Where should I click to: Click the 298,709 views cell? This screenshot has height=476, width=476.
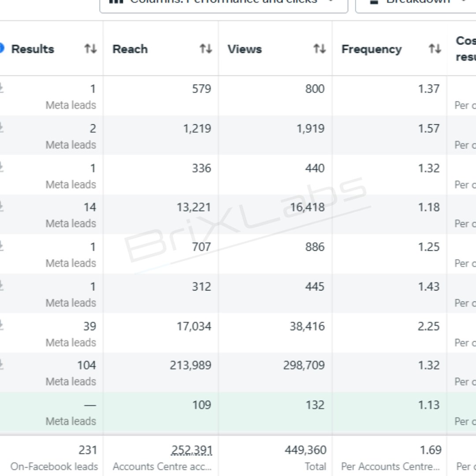(304, 365)
